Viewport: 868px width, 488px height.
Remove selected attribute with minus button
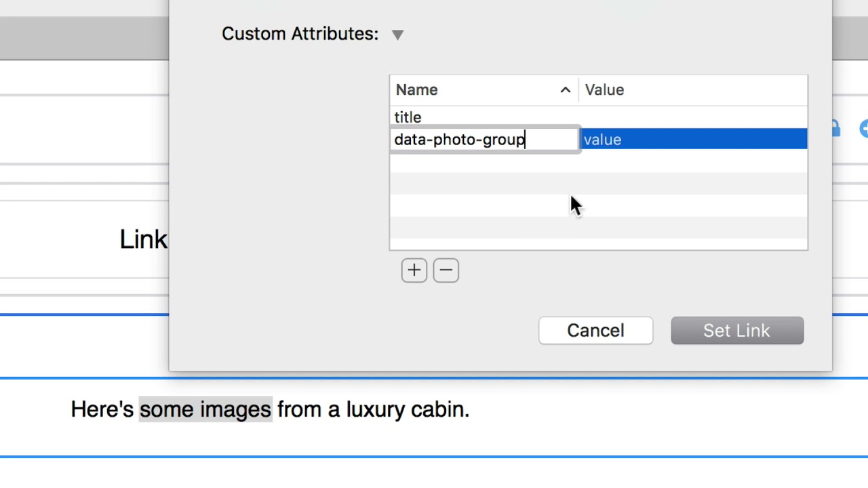[446, 270]
